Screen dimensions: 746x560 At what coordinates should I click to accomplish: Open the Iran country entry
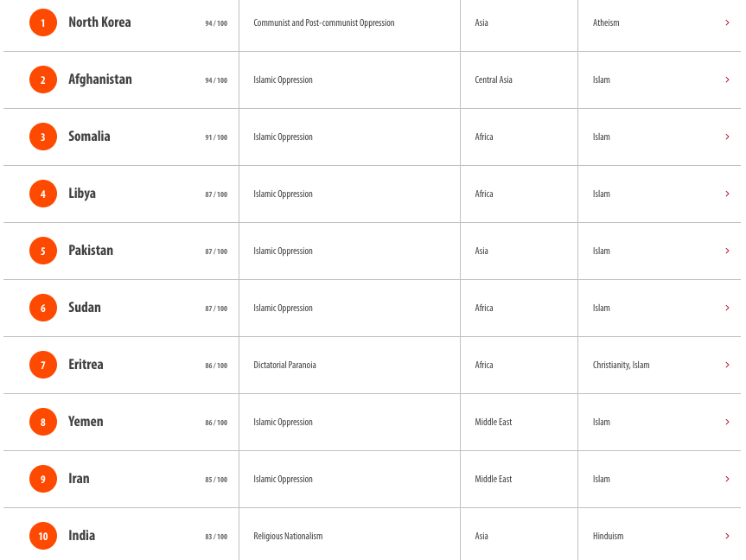(x=79, y=479)
